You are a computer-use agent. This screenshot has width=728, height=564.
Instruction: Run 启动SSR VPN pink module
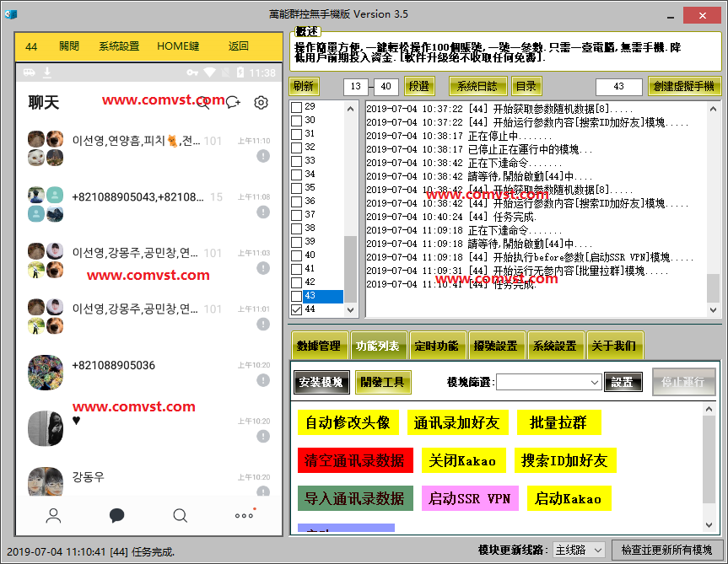469,498
